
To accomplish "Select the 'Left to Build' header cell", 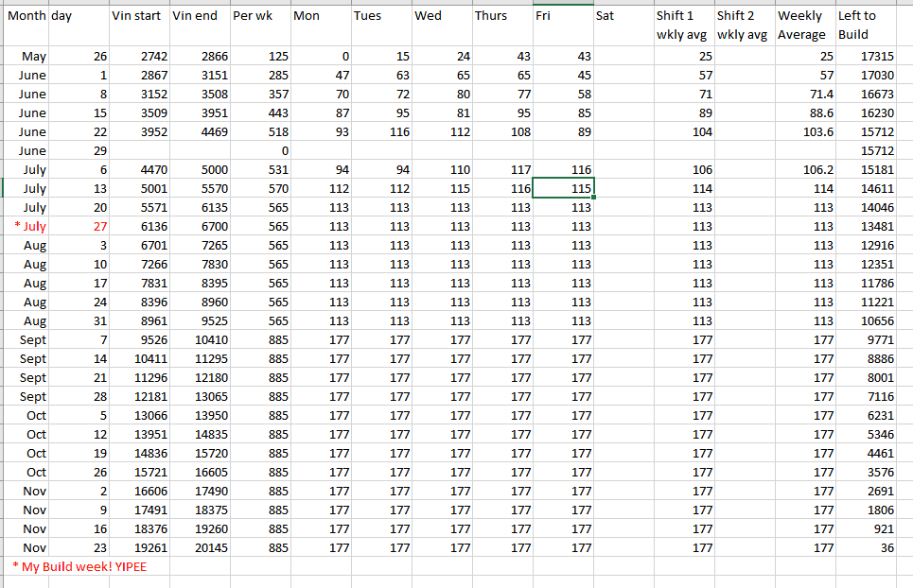I will coord(866,26).
